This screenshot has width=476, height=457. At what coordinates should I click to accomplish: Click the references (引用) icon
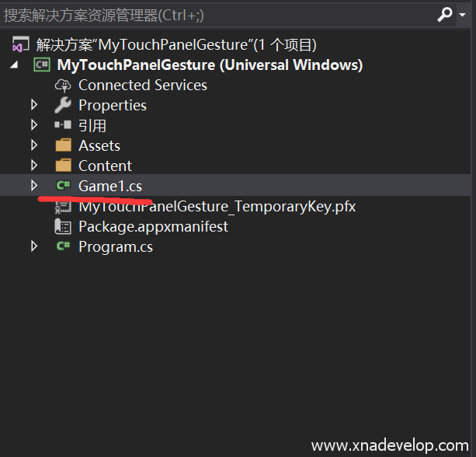click(x=63, y=126)
